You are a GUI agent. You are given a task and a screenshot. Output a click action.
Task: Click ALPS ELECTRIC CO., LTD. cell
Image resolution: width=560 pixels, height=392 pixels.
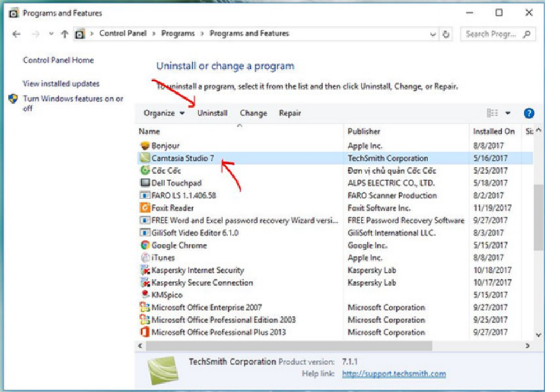point(391,183)
